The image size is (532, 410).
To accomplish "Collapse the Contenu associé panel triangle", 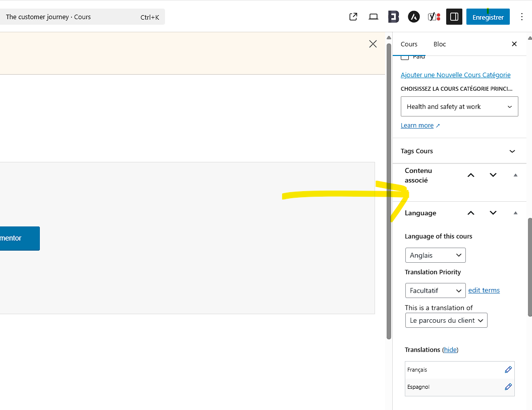I will pyautogui.click(x=515, y=175).
